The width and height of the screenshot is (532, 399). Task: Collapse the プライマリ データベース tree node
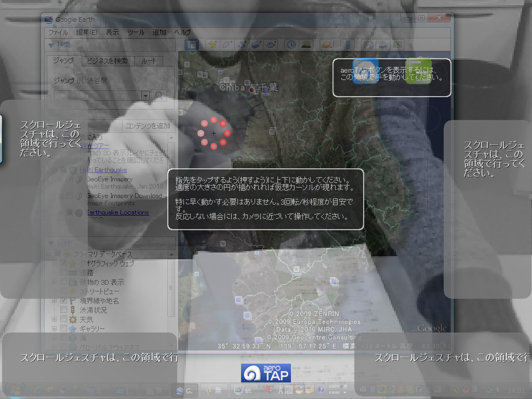coord(48,254)
